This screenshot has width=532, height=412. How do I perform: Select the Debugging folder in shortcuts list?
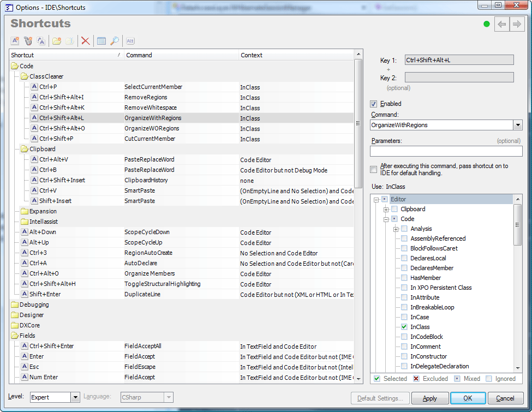[34, 304]
